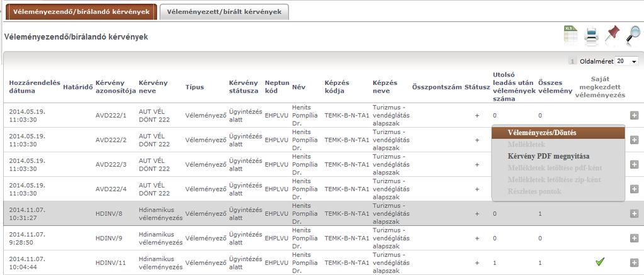Go to page number 1
This screenshot has height=275, width=644.
click(x=572, y=61)
